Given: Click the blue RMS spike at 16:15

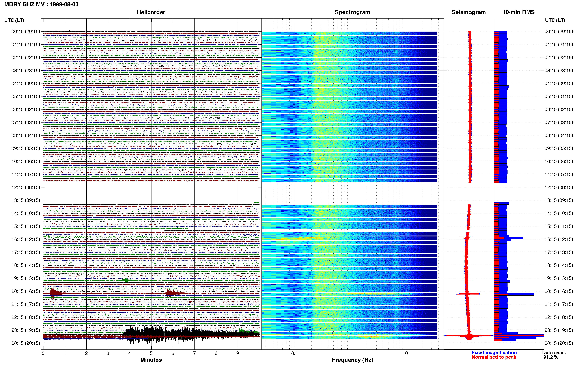Looking at the screenshot, I should pyautogui.click(x=508, y=238).
